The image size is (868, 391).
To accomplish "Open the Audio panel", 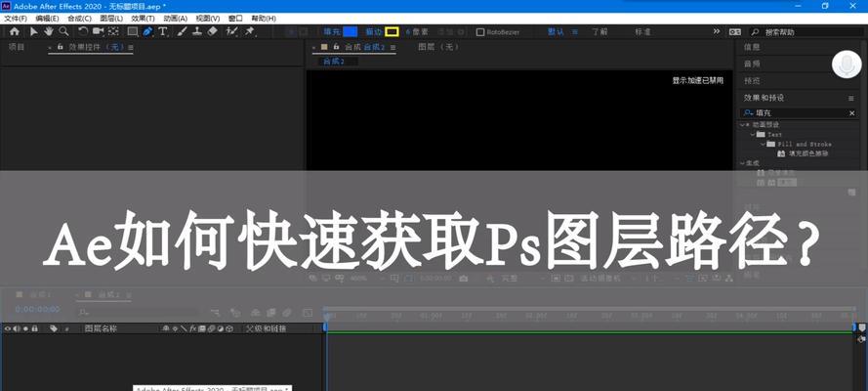I will [x=752, y=65].
